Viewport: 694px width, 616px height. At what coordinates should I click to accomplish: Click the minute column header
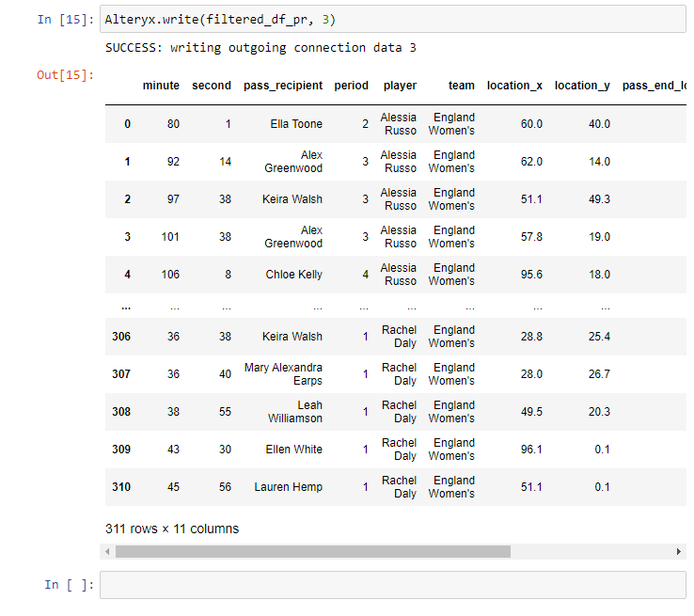tap(161, 86)
